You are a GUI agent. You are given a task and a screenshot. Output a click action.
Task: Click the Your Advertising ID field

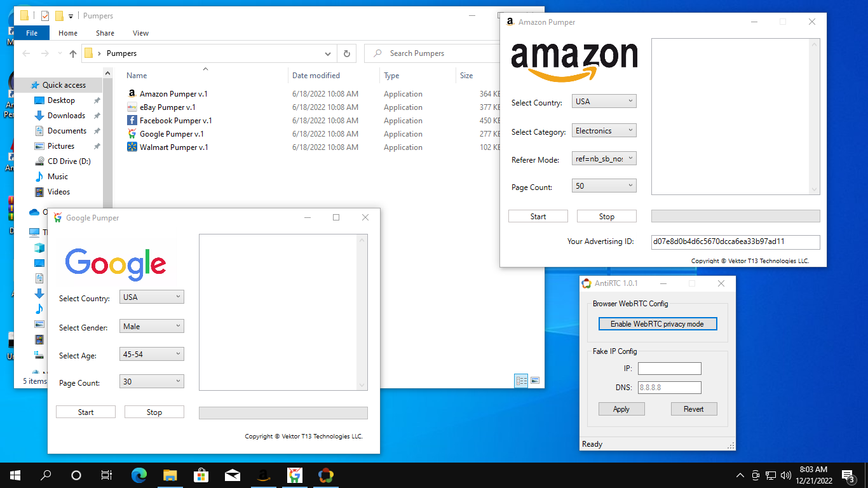[736, 241]
